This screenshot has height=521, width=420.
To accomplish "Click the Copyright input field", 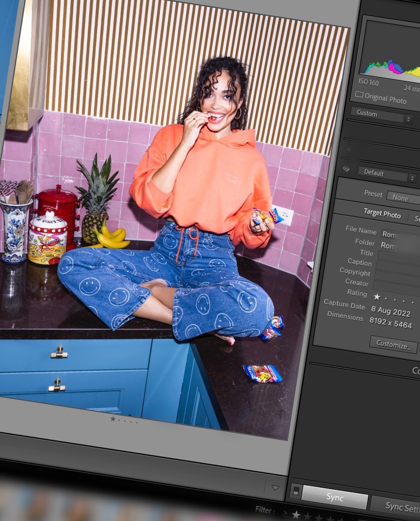I will click(397, 276).
